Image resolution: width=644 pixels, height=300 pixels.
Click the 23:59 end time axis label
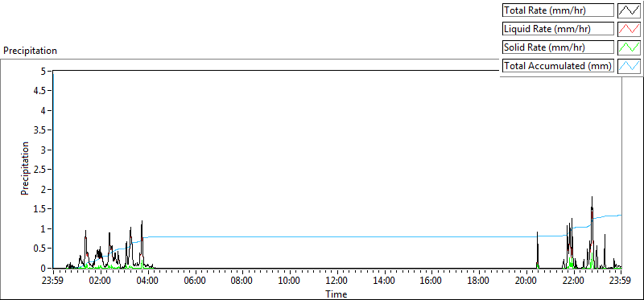pos(621,282)
